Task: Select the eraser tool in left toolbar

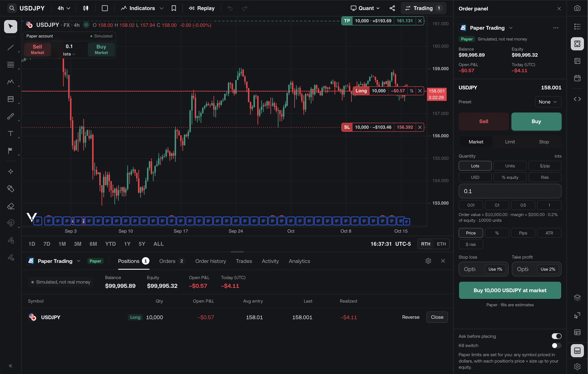Action: click(10, 206)
